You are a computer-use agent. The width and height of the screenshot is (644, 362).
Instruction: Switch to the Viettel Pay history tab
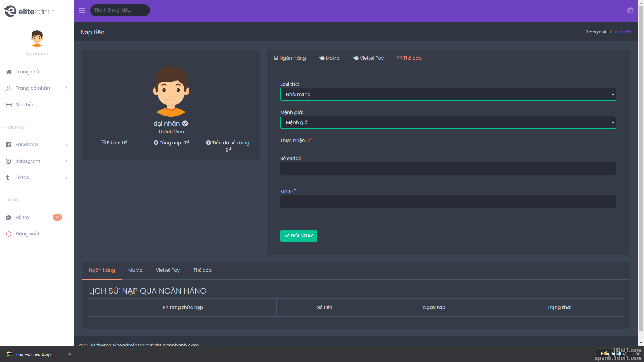coord(168,270)
